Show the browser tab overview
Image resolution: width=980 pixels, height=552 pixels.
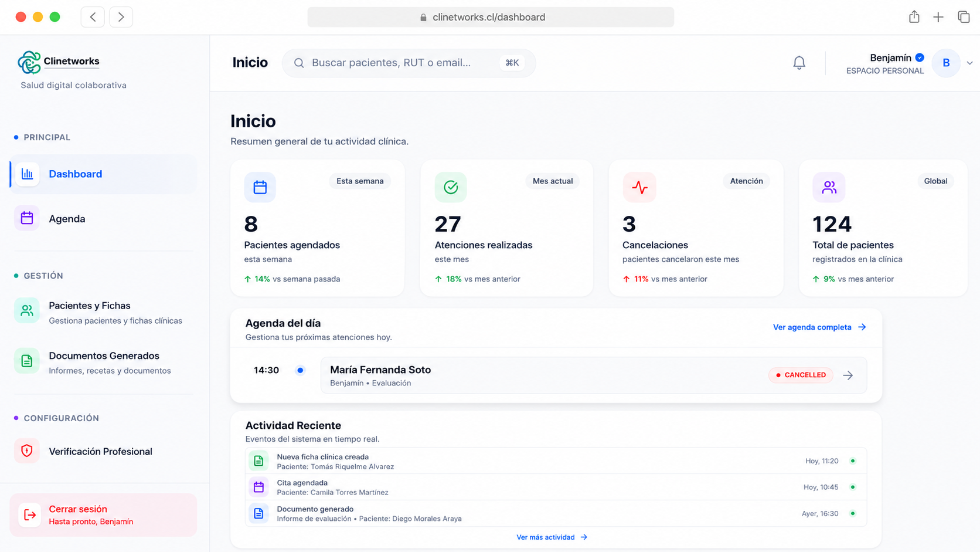point(964,17)
